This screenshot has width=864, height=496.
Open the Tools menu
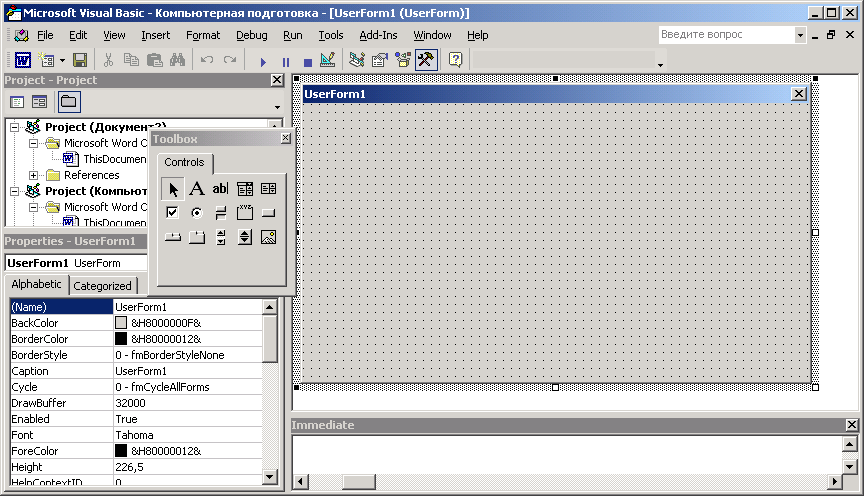click(x=331, y=35)
